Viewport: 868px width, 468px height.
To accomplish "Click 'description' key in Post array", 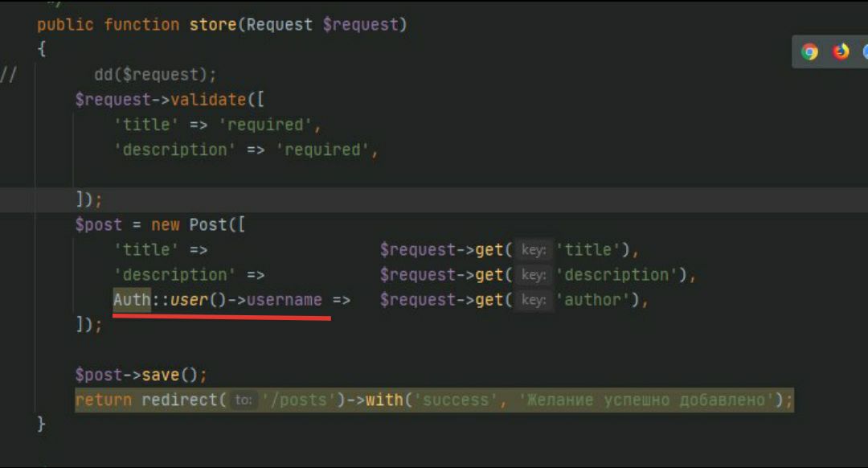I will coord(174,275).
